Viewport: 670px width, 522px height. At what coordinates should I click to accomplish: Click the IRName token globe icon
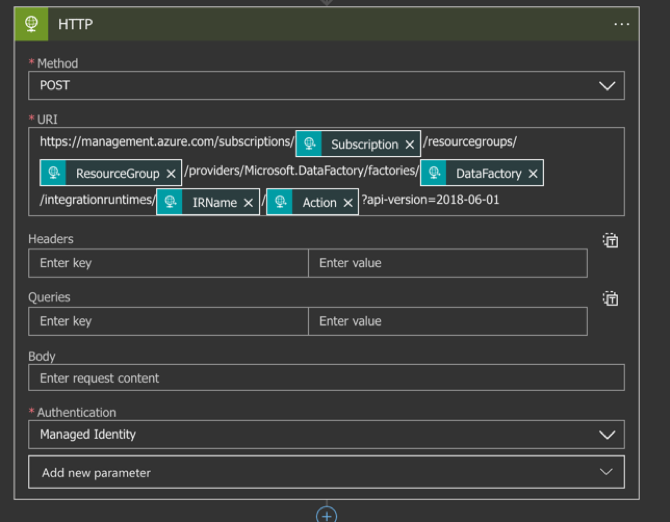[x=170, y=202]
